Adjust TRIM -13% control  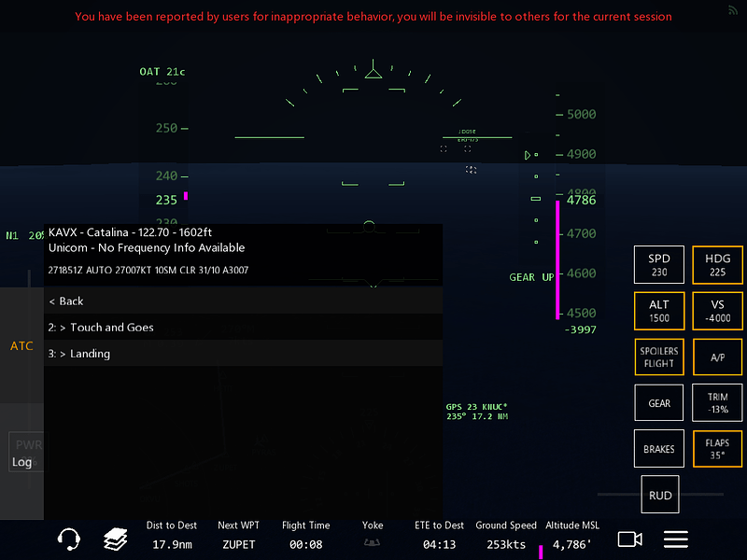point(717,403)
